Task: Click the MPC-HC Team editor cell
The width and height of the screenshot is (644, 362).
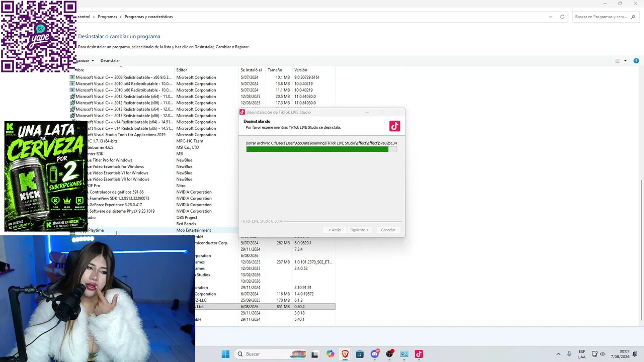Action: (190, 141)
